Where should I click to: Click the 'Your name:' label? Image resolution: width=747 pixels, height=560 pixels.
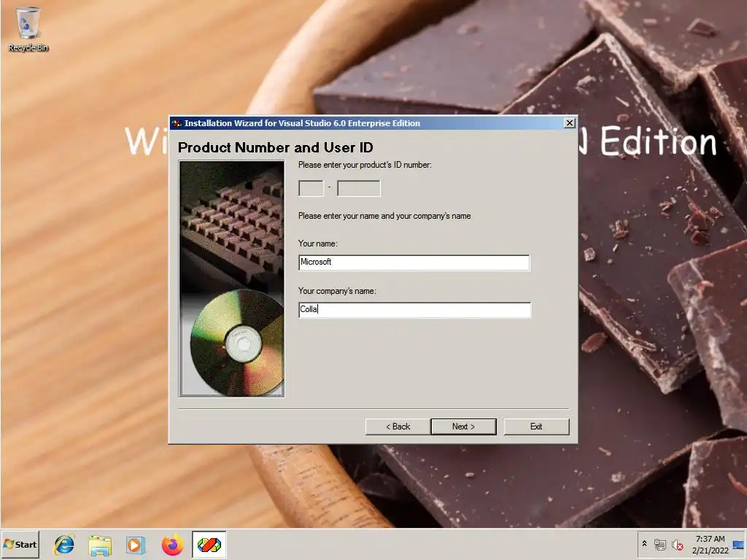318,244
